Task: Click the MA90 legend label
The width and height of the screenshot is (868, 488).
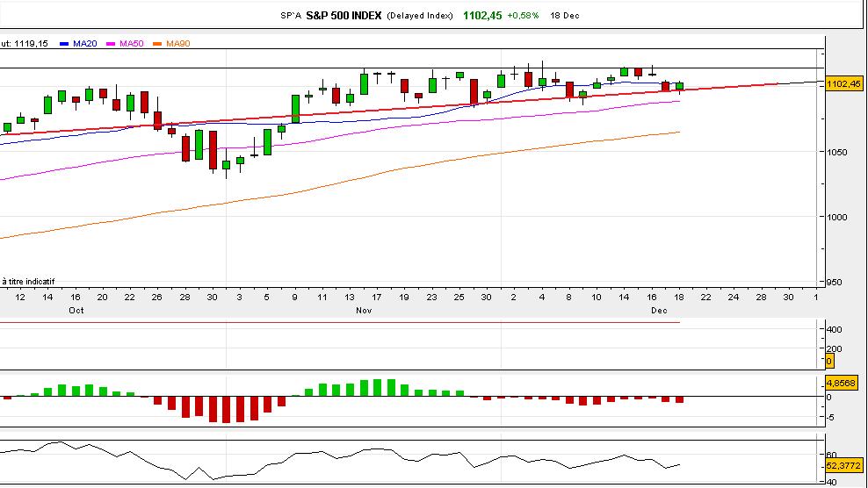Action: pyautogui.click(x=177, y=44)
